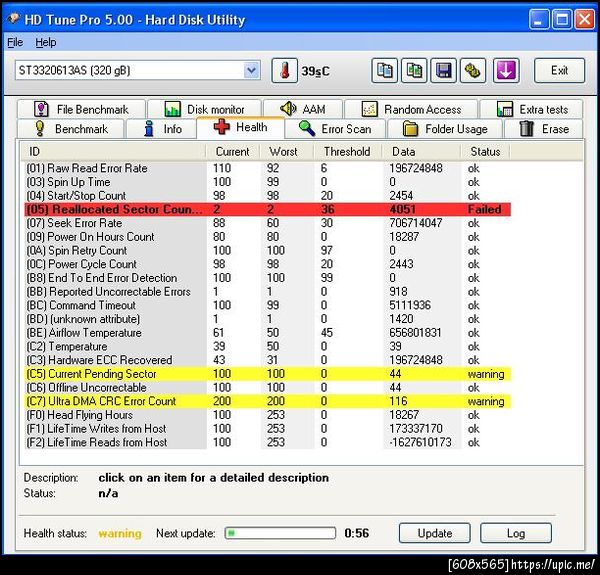This screenshot has width=600, height=575.
Task: Open the File menu
Action: (x=15, y=42)
